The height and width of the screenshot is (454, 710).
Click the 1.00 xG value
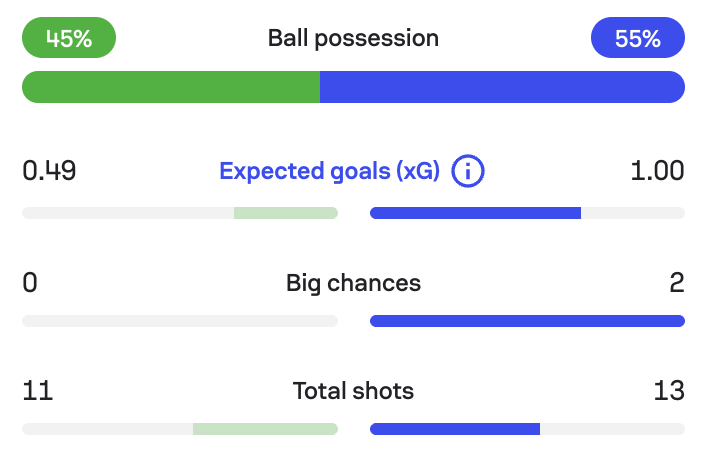[x=657, y=171]
